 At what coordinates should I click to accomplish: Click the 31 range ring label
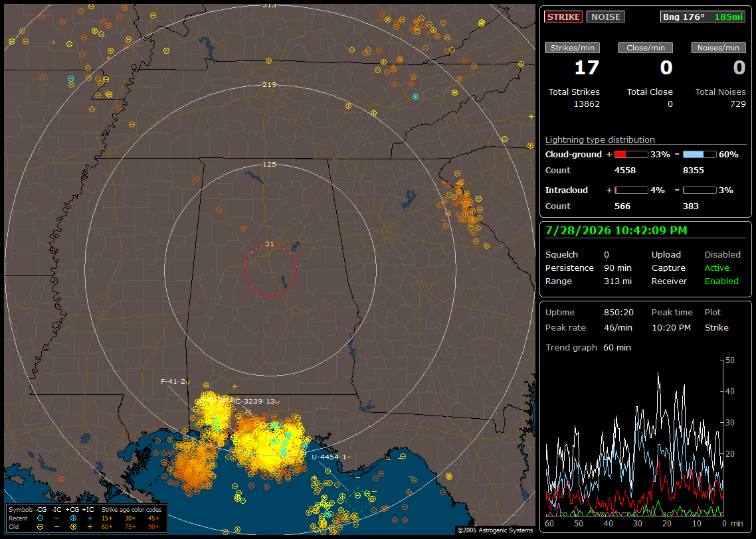(x=269, y=244)
